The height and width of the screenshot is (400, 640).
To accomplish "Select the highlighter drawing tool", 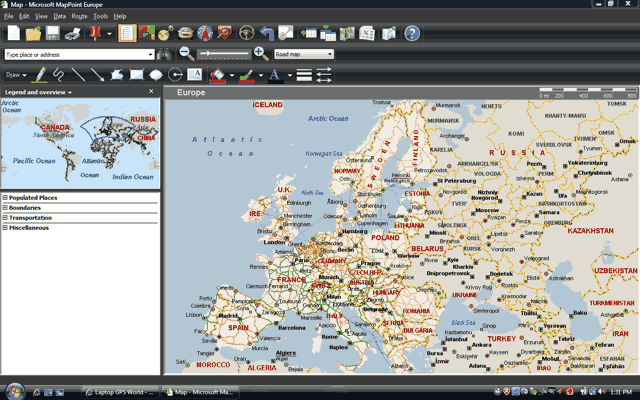I will [x=40, y=75].
